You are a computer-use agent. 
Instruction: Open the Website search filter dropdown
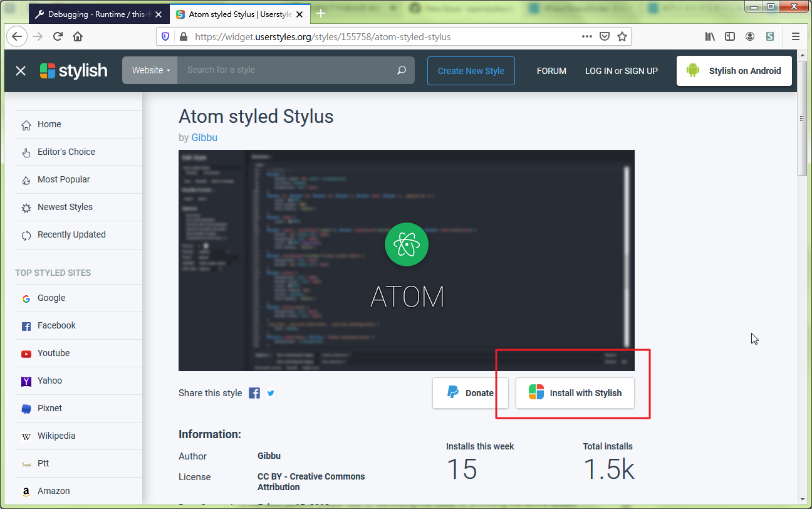(x=150, y=70)
